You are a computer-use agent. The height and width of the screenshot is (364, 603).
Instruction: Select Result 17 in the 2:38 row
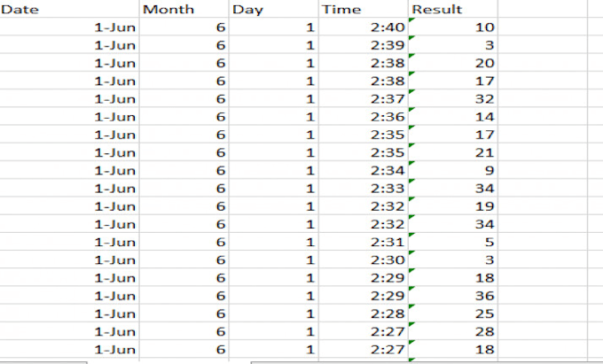[453, 81]
